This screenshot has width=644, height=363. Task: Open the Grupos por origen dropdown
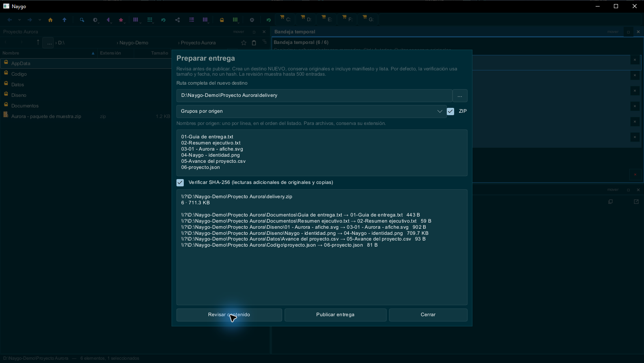click(x=311, y=111)
